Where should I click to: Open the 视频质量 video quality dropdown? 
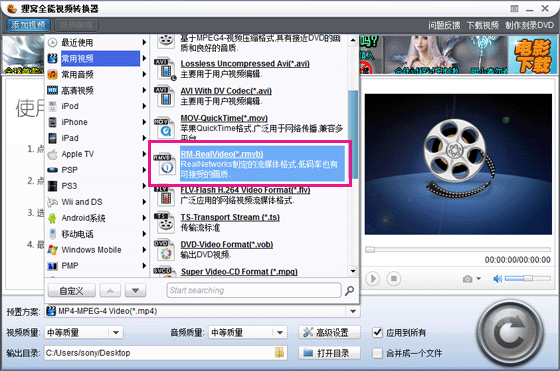tap(116, 333)
